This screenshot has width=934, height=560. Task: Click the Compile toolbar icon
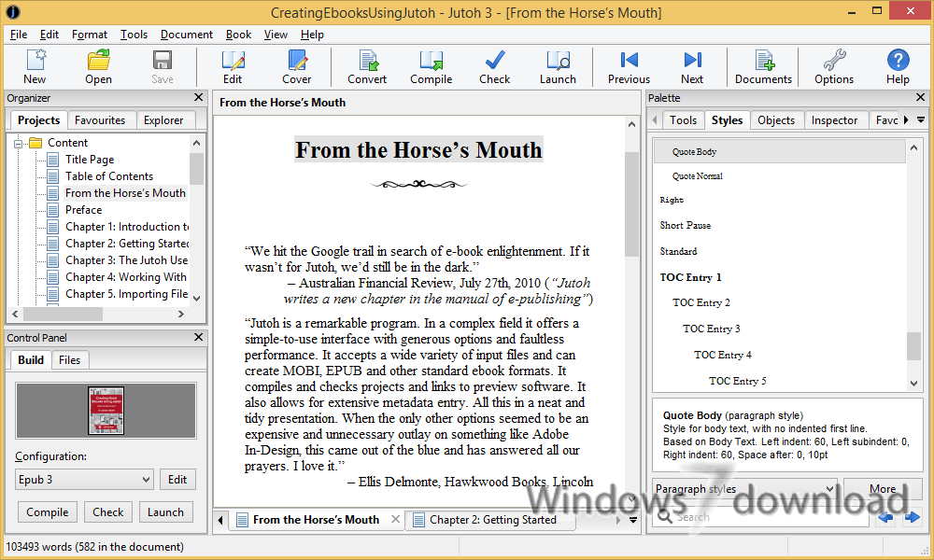coord(431,66)
